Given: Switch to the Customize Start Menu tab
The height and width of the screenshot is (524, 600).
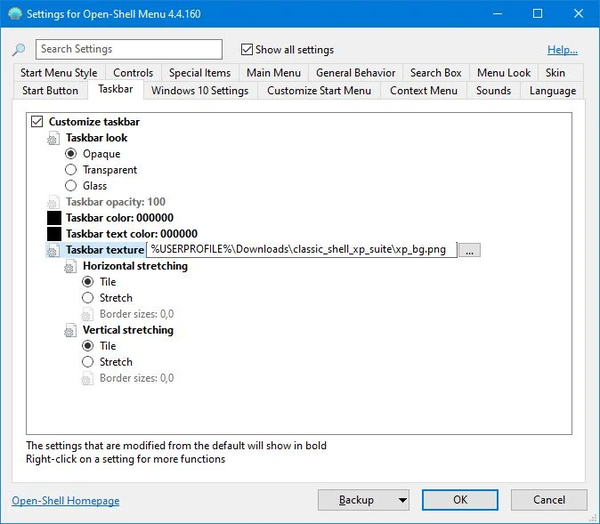Looking at the screenshot, I should click(319, 91).
